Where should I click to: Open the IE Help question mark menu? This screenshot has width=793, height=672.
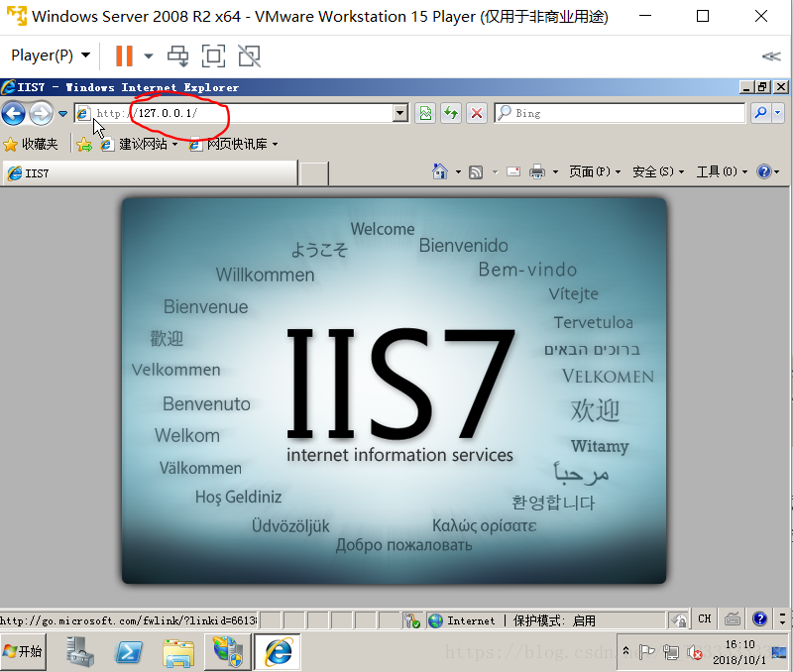click(x=767, y=171)
